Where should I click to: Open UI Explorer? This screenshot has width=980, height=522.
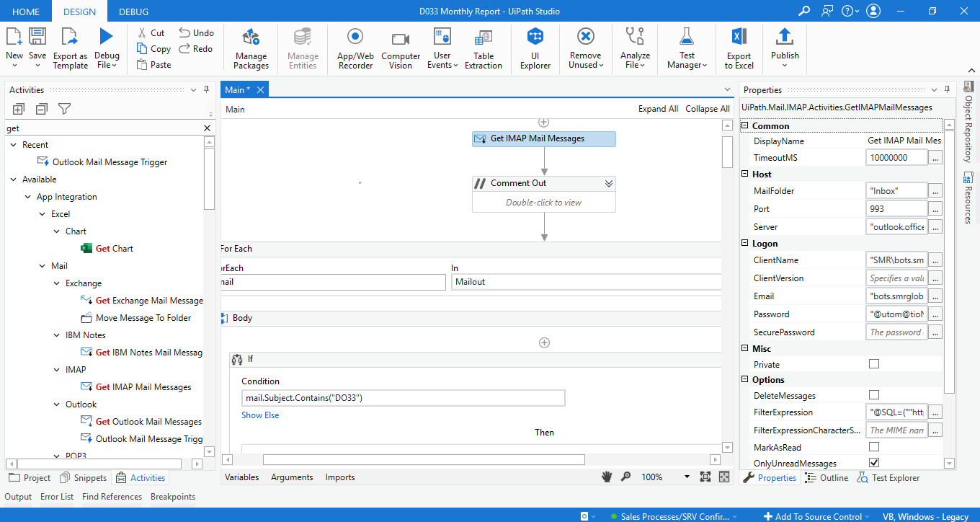tap(535, 48)
